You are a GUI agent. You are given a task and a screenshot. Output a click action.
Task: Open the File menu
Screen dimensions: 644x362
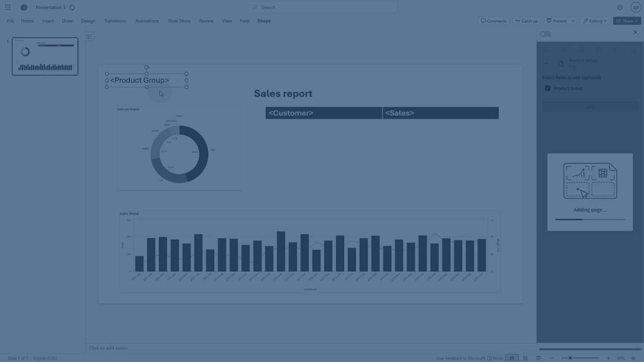point(11,21)
